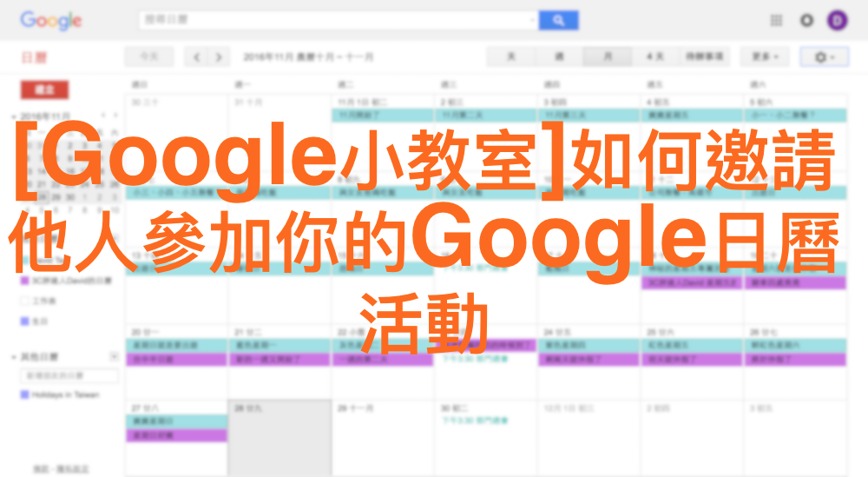Click the add friend's calendar field
This screenshot has width=868, height=477.
[x=69, y=375]
